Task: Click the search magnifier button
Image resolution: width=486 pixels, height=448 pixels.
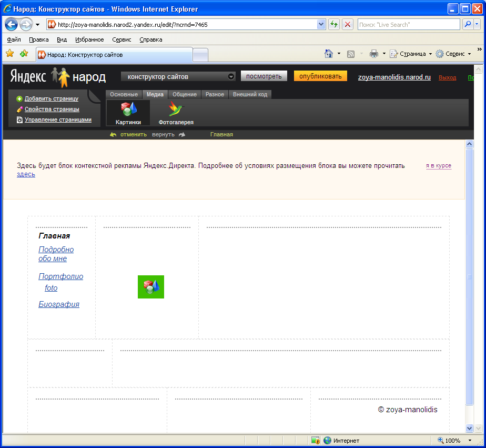Action: tap(468, 24)
